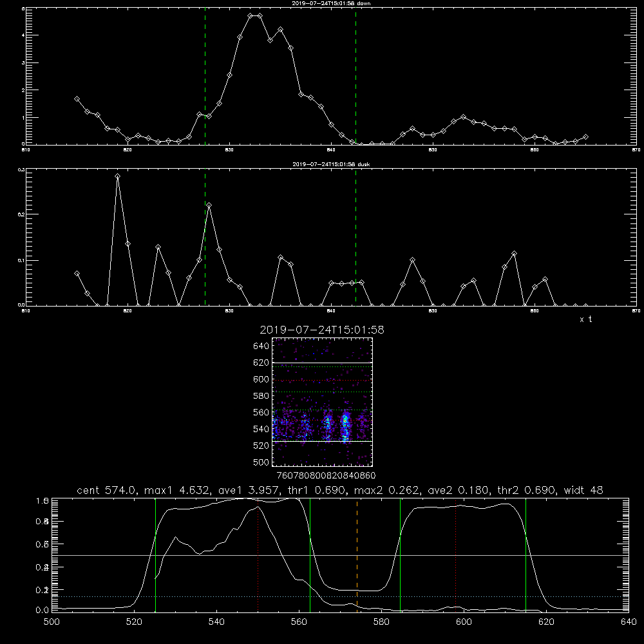Select the 'thr1 0.690' value

(317, 490)
